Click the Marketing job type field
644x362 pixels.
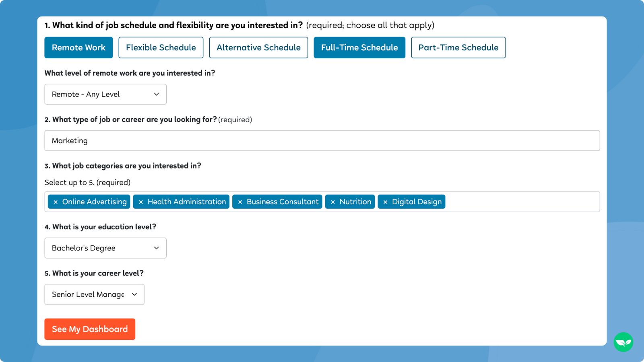[322, 140]
